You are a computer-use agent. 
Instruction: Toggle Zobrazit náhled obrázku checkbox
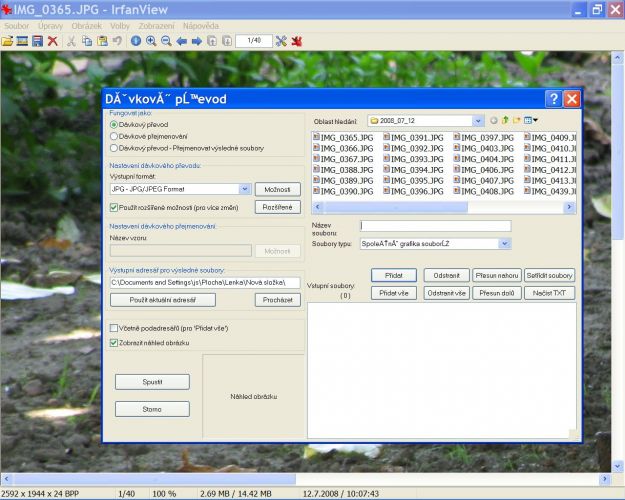[114, 343]
